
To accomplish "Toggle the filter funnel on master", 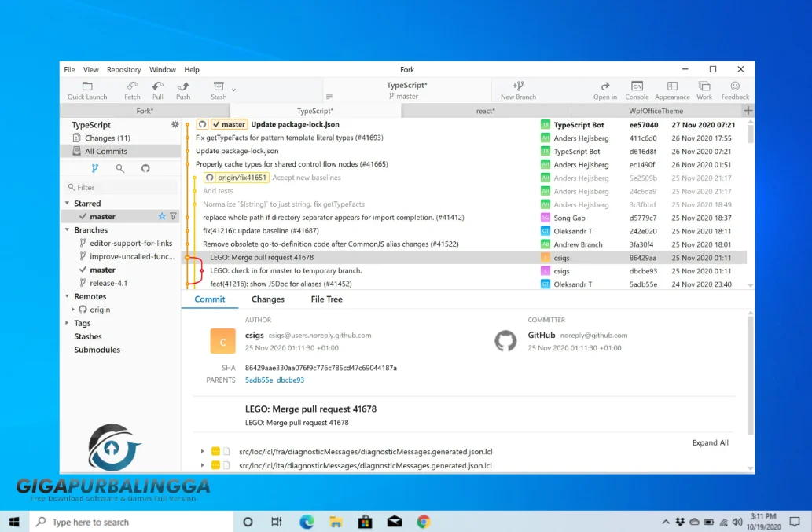I will pos(174,216).
